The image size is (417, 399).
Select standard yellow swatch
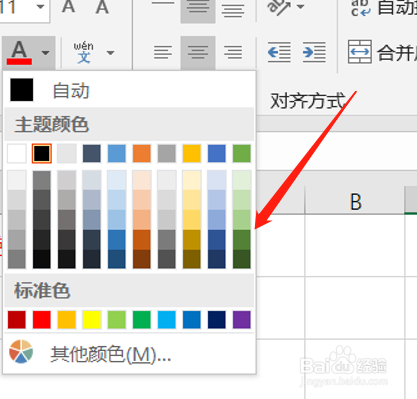pyautogui.click(x=92, y=320)
